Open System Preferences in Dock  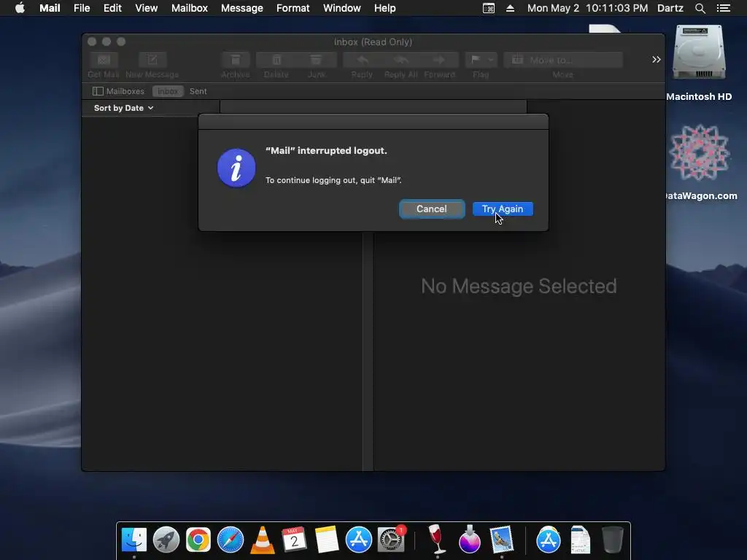pos(391,540)
